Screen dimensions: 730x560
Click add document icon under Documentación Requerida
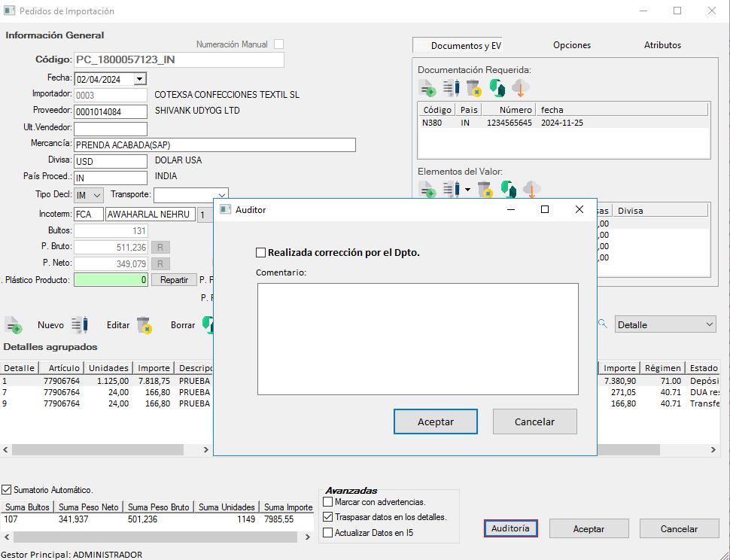click(427, 88)
